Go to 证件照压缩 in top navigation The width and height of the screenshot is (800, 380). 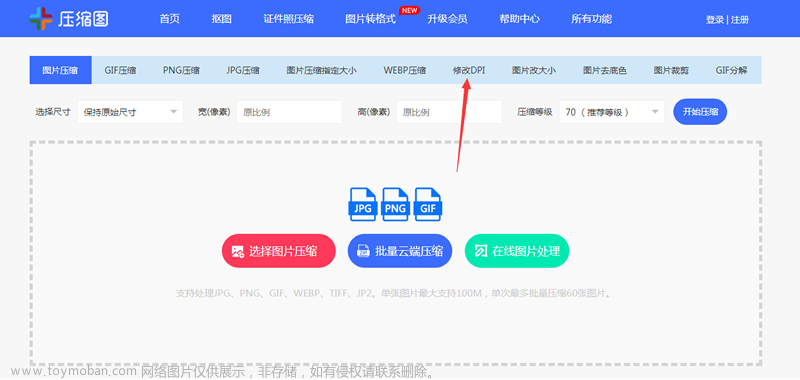288,19
